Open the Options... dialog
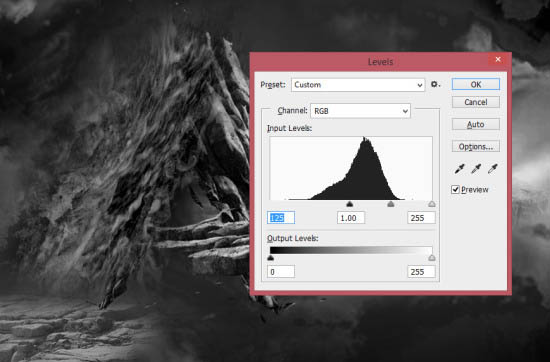550x362 pixels. pyautogui.click(x=476, y=146)
